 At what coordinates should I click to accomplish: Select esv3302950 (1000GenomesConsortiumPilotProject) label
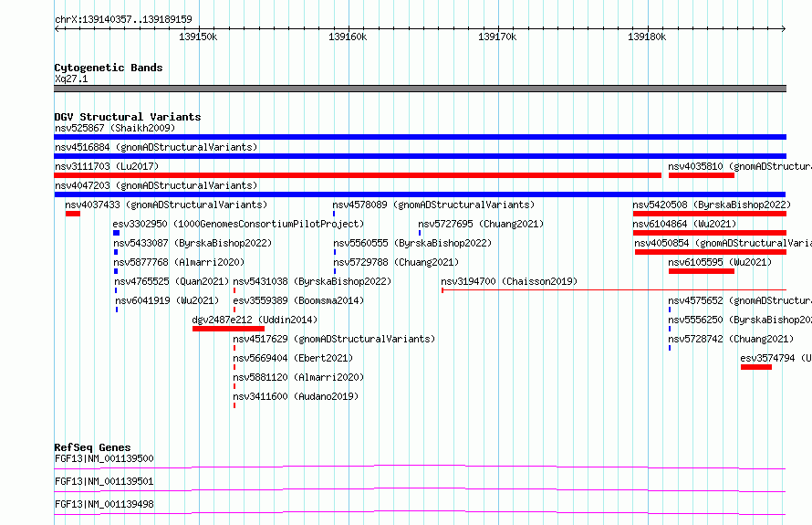click(238, 224)
